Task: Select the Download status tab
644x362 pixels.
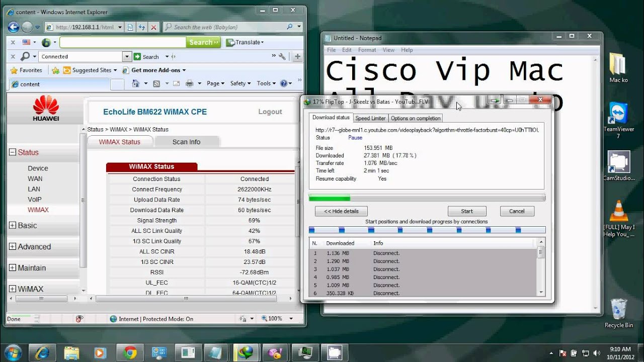Action: tap(331, 118)
